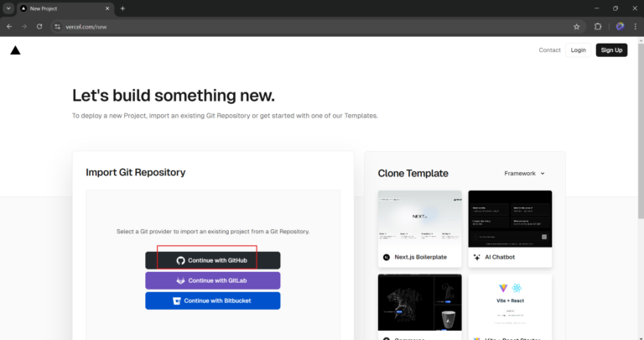Expand the Framework dropdown

[x=524, y=174]
